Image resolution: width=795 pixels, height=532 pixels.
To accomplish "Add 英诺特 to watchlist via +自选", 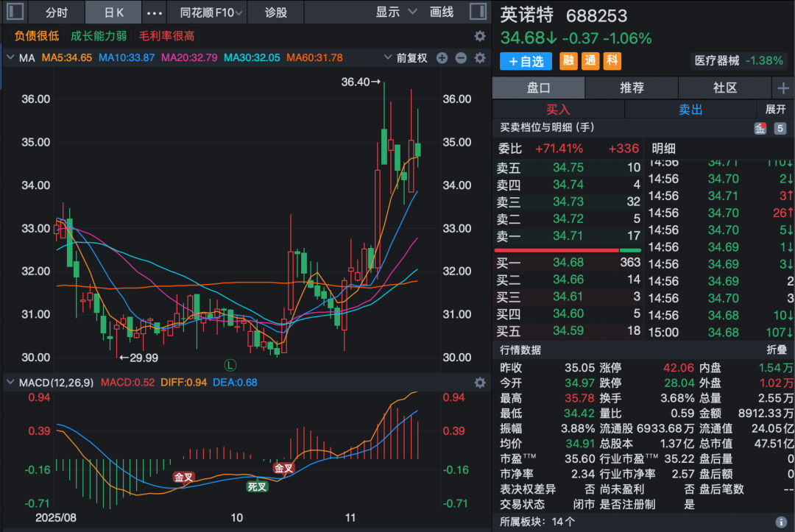I will click(526, 62).
